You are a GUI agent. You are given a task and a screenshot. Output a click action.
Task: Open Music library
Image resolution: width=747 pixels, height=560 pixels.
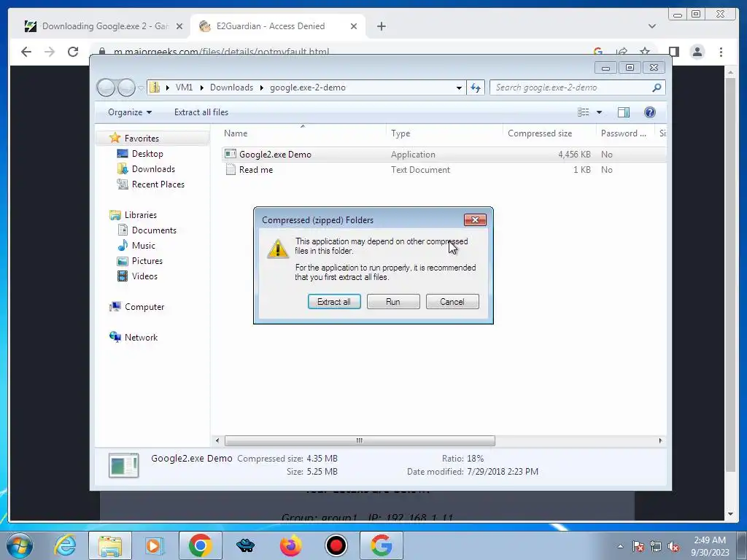(x=144, y=246)
